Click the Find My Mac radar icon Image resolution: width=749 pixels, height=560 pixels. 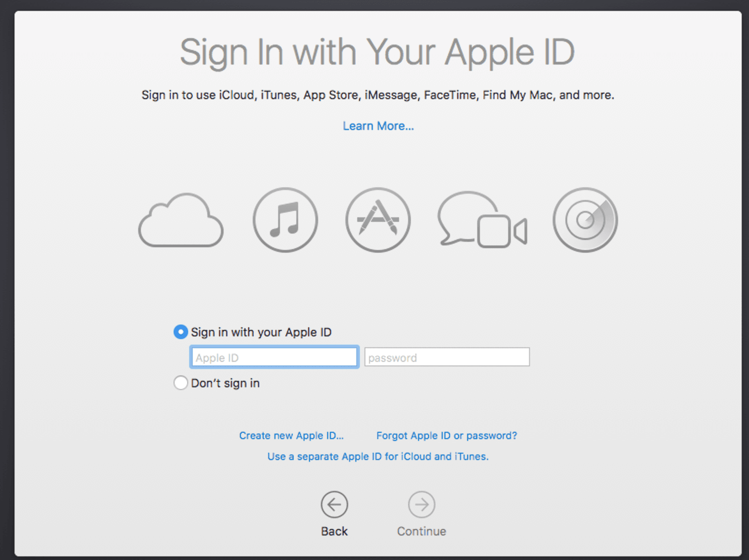pos(585,220)
